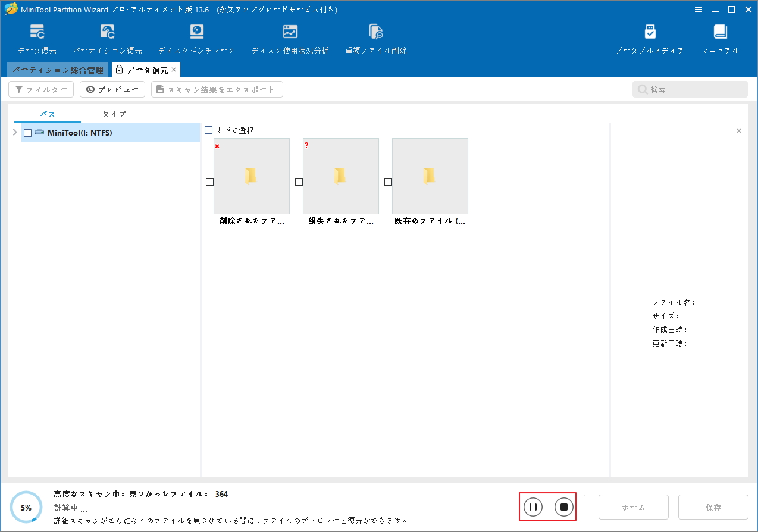Screen dimensions: 758x532
Task: Check the すべて選択 (Select All) checkbox
Action: pyautogui.click(x=208, y=130)
